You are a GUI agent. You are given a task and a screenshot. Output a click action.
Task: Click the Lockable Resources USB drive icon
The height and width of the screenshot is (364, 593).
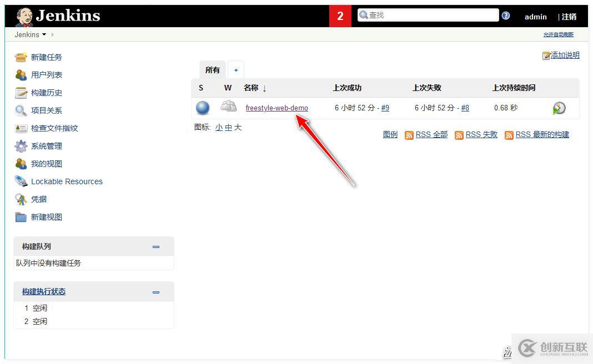(21, 181)
